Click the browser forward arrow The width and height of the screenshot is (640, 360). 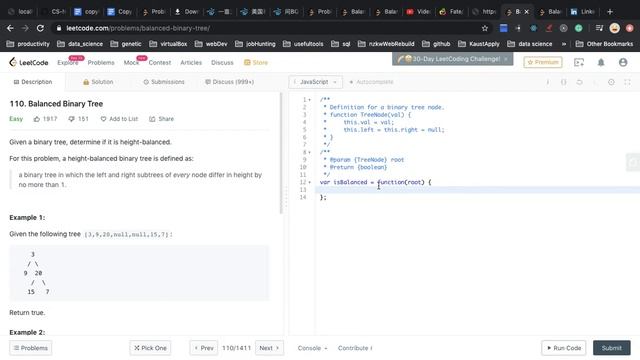click(25, 28)
